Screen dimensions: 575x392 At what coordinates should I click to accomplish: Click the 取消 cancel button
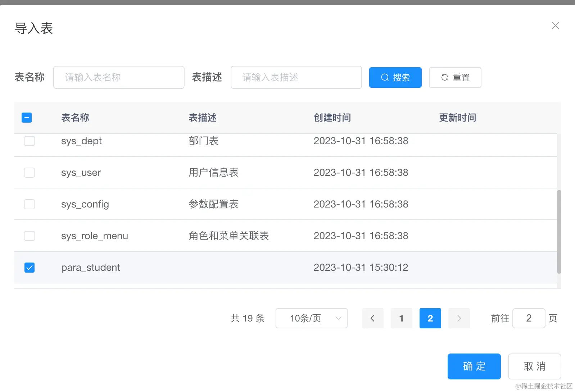(534, 366)
